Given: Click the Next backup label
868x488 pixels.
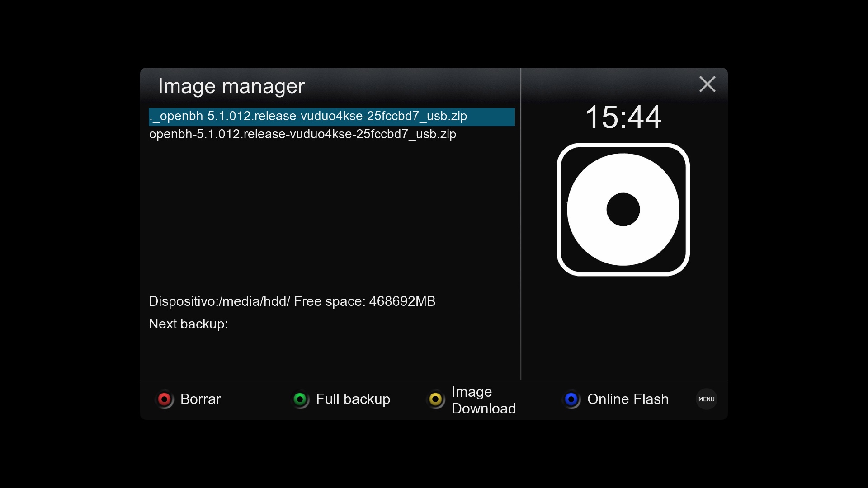Looking at the screenshot, I should pyautogui.click(x=188, y=324).
